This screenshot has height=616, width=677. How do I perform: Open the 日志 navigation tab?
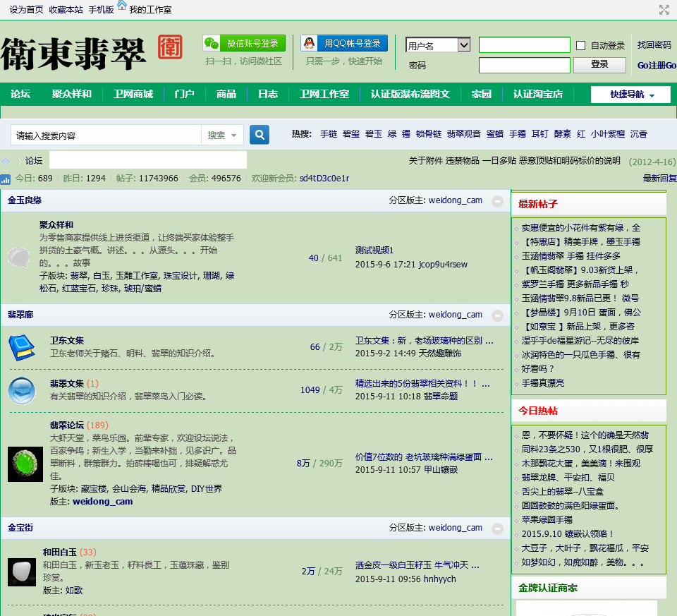pos(267,95)
